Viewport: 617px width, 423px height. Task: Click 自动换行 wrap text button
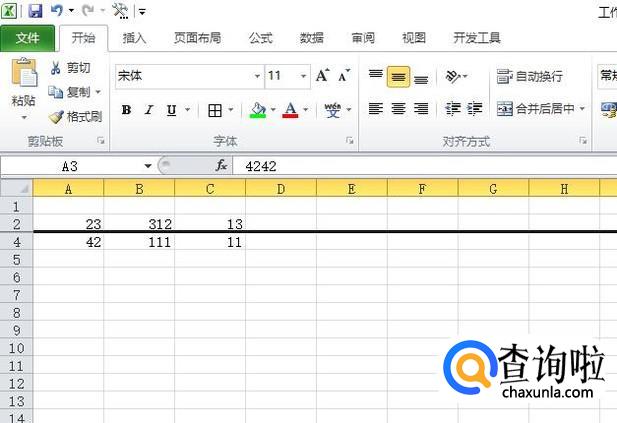[529, 76]
